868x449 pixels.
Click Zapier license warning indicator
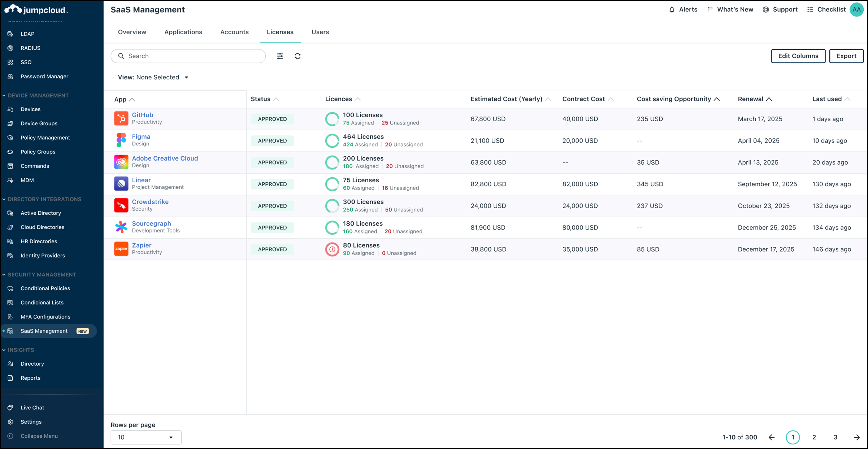tap(332, 249)
